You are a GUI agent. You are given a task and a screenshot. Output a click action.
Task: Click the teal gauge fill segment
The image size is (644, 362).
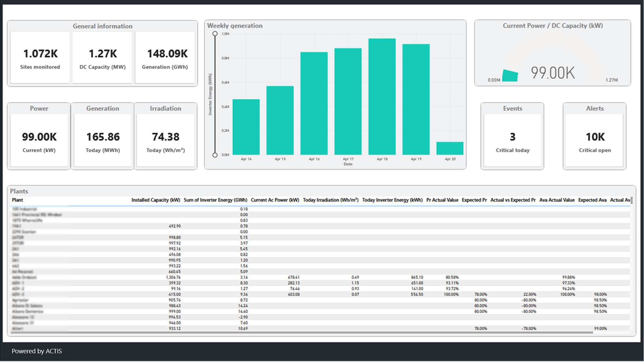click(510, 75)
